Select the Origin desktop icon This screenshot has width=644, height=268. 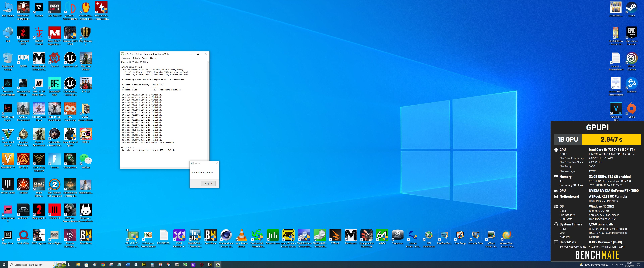631,110
